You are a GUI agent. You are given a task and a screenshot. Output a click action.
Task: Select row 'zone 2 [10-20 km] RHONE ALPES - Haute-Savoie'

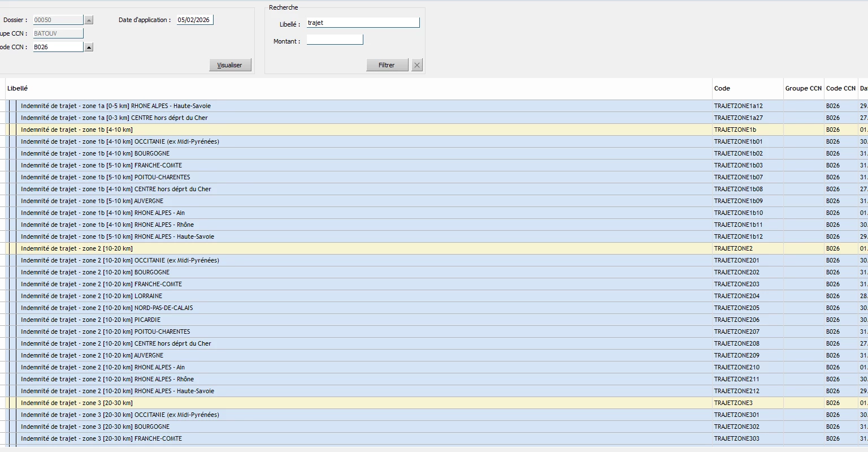434,391
